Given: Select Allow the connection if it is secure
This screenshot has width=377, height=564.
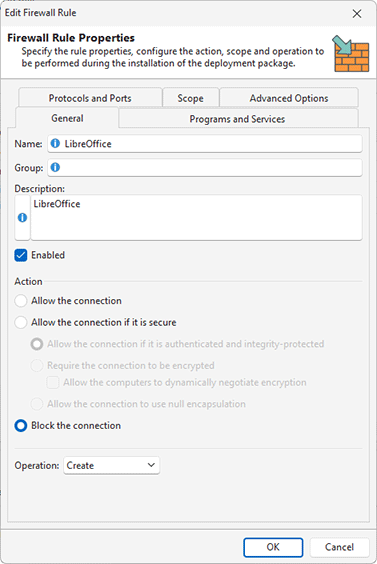Looking at the screenshot, I should pos(21,322).
